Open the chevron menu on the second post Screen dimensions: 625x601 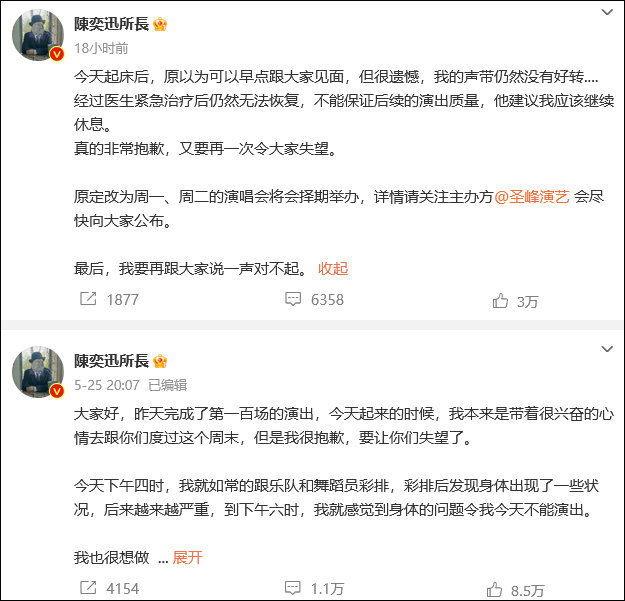tap(607, 349)
